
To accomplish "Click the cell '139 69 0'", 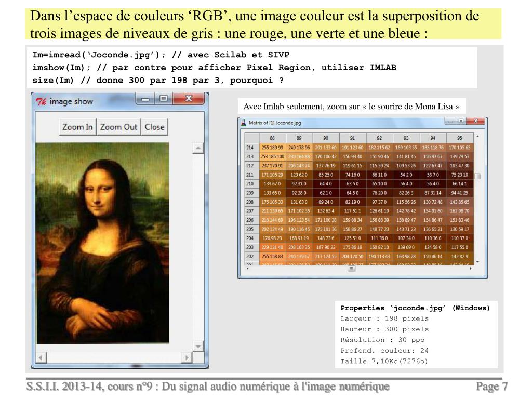I will [x=406, y=247].
